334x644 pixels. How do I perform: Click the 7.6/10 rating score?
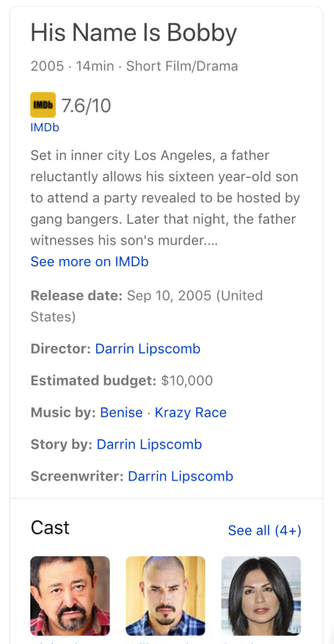pyautogui.click(x=86, y=105)
